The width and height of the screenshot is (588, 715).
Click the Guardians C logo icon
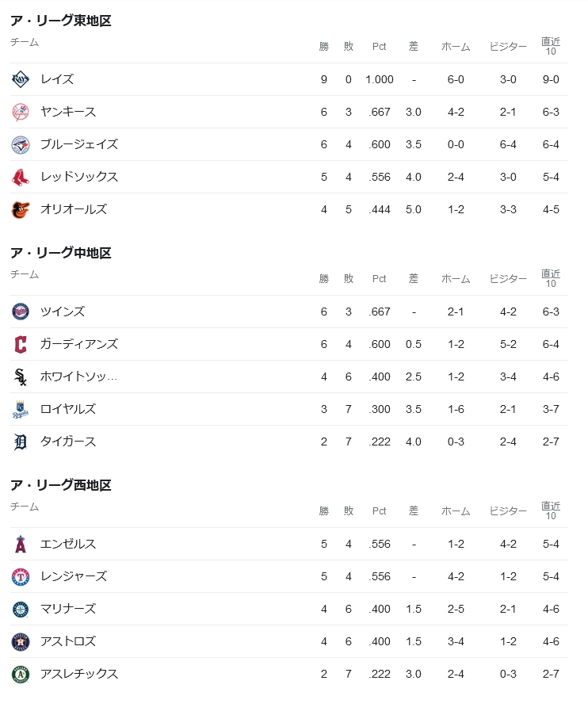coord(20,344)
